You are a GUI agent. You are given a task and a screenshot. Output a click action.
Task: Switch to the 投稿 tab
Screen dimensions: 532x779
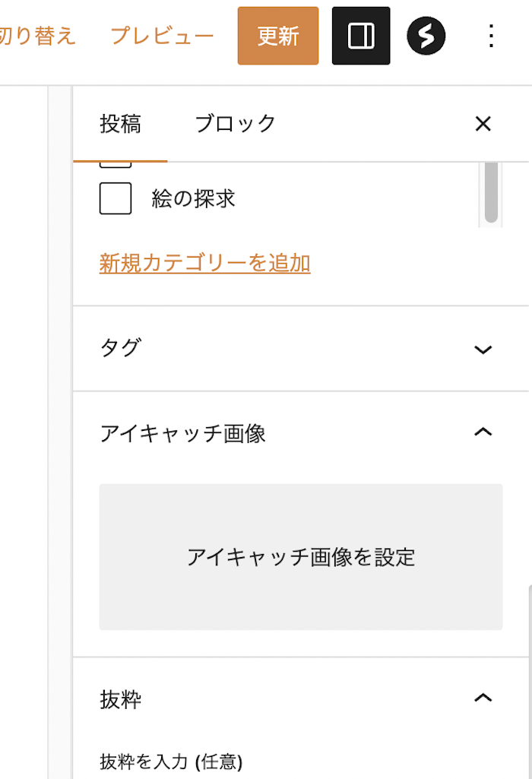click(x=120, y=124)
